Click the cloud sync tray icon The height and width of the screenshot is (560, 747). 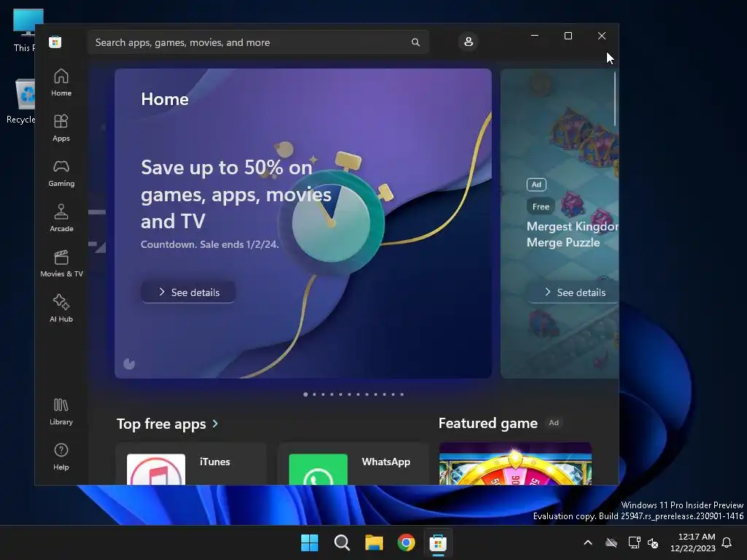click(611, 542)
